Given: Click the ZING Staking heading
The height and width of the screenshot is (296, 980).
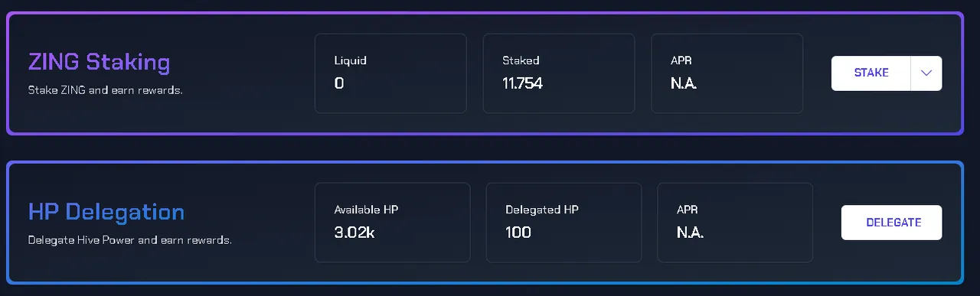Looking at the screenshot, I should coord(99,63).
